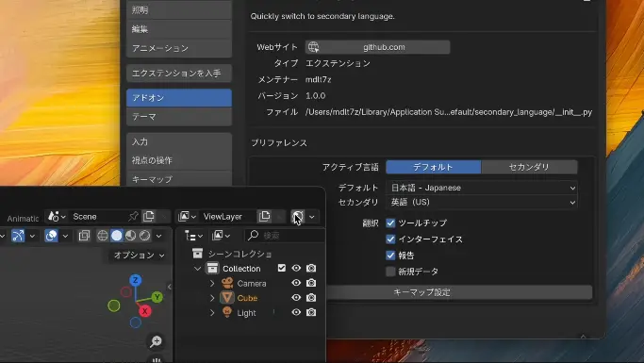Expand the Cube tree item
Screen dimensions: 644x363
tap(212, 298)
